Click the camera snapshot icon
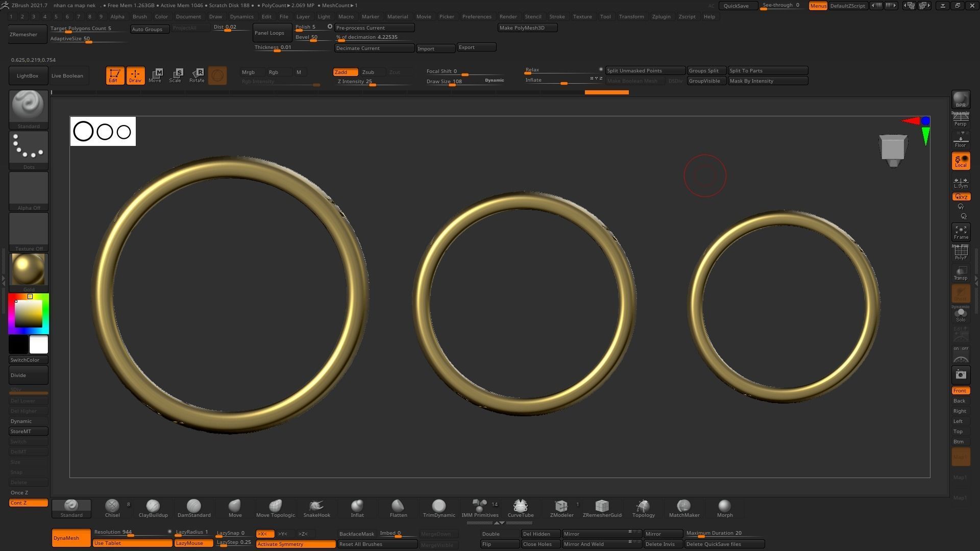This screenshot has width=980, height=551. click(x=961, y=375)
